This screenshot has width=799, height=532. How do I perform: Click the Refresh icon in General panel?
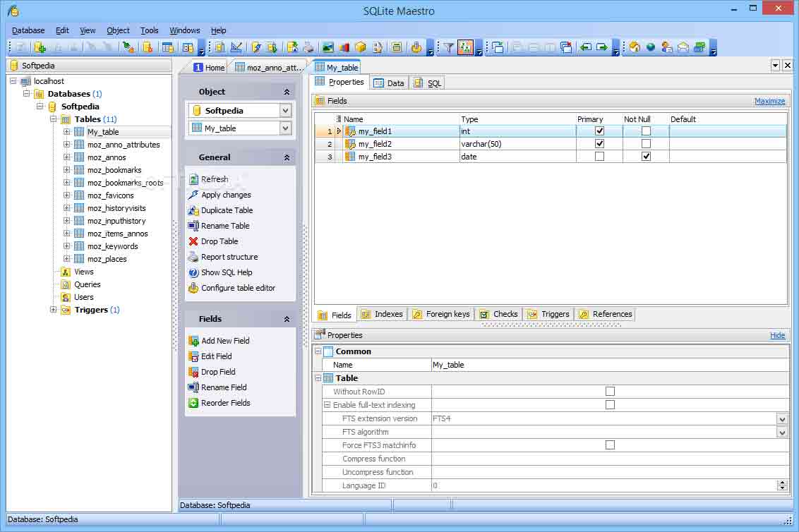coord(193,179)
